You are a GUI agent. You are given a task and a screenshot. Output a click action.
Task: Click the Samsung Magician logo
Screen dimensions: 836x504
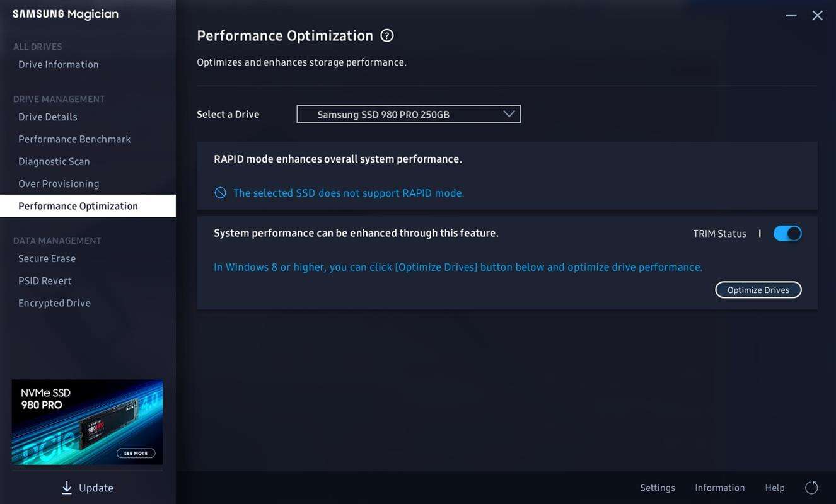pos(66,14)
